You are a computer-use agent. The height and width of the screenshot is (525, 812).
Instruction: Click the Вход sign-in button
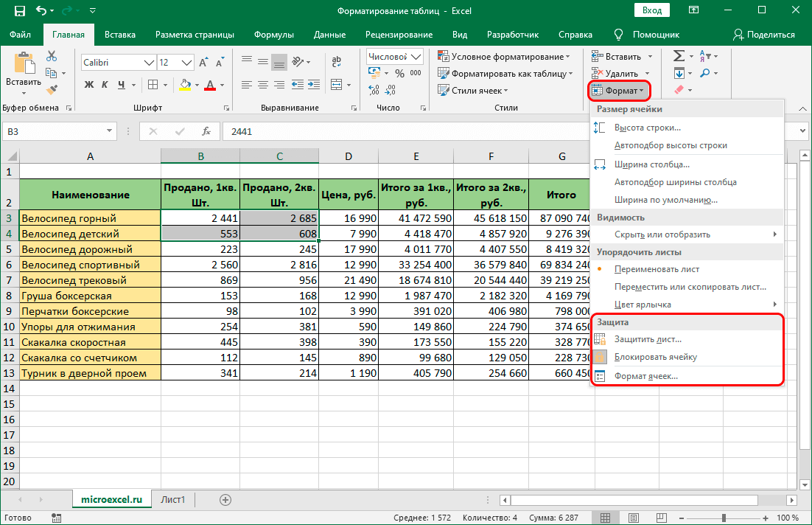pyautogui.click(x=651, y=11)
